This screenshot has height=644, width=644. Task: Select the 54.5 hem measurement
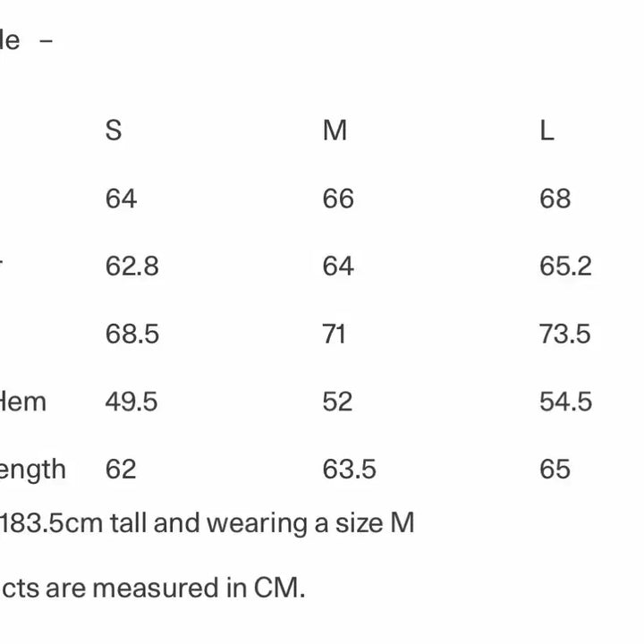(565, 402)
